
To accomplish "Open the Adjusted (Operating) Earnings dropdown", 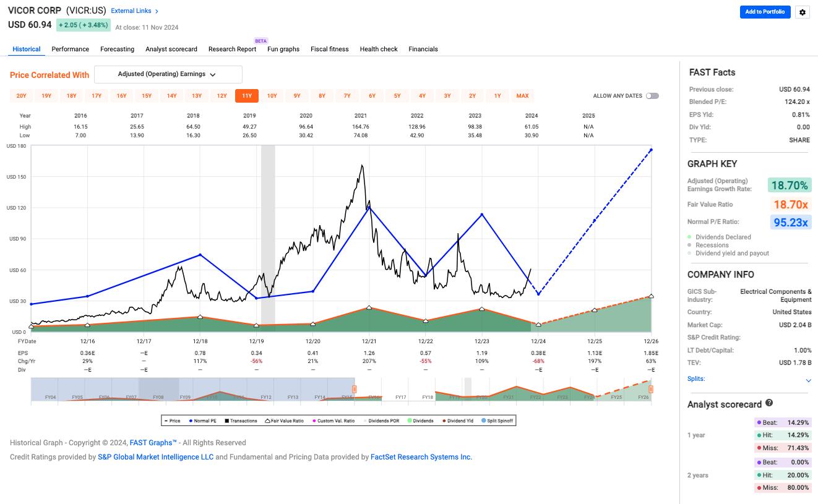I will click(168, 74).
